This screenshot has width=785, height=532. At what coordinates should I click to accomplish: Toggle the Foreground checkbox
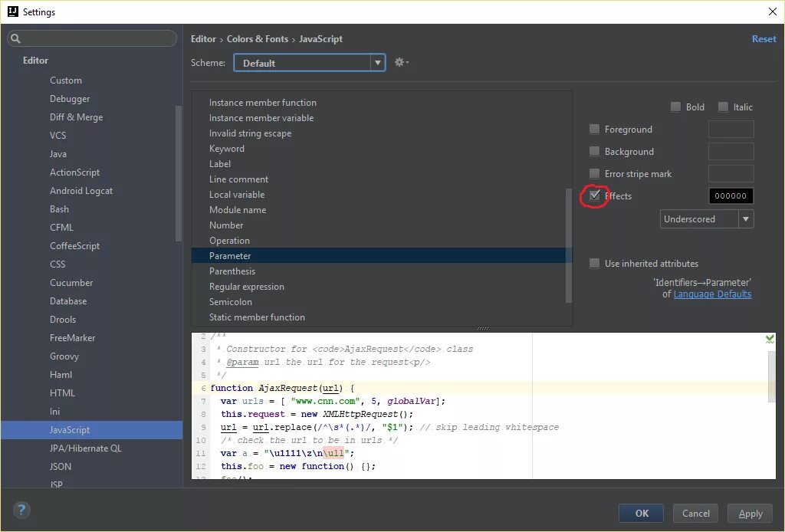[594, 129]
